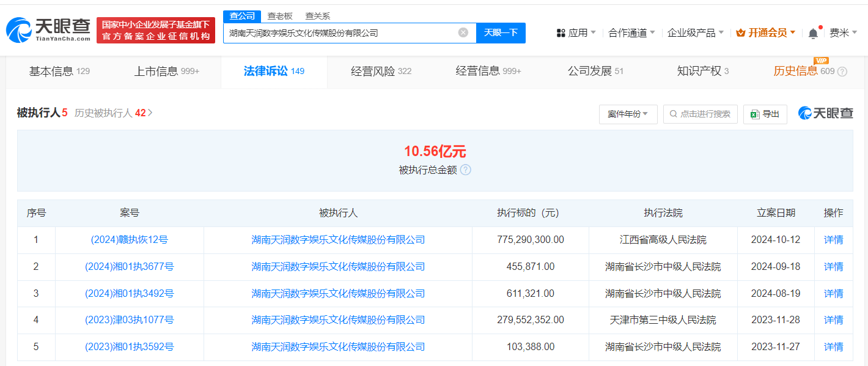Click the help icon beside 被执行总金额
868x366 pixels.
coord(466,170)
